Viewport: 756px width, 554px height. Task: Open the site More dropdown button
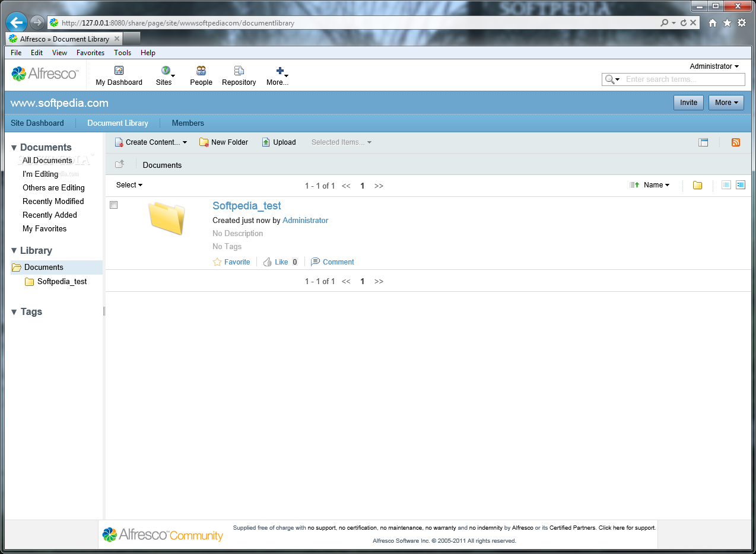click(x=726, y=103)
